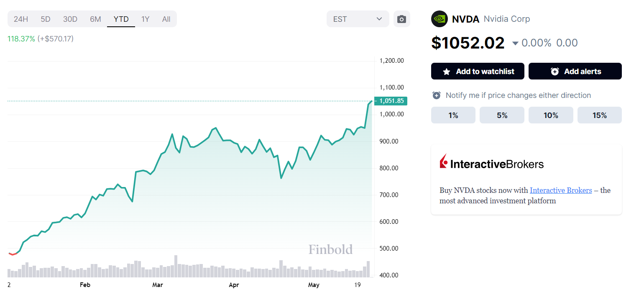Open the EST timezone dropdown
The height and width of the screenshot is (305, 644).
(x=358, y=19)
